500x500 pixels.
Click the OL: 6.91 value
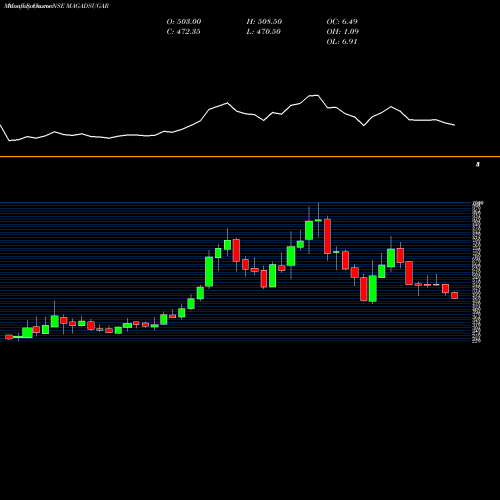(x=342, y=41)
